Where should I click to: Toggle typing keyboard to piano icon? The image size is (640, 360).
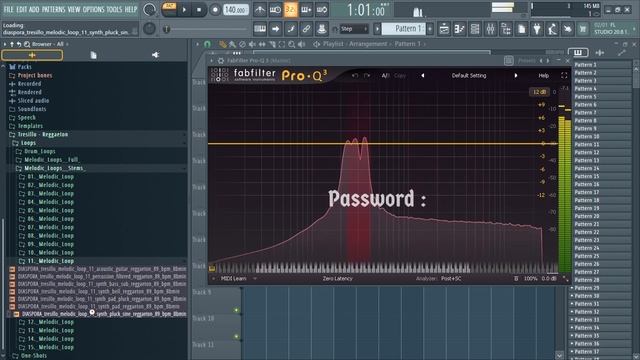260,29
